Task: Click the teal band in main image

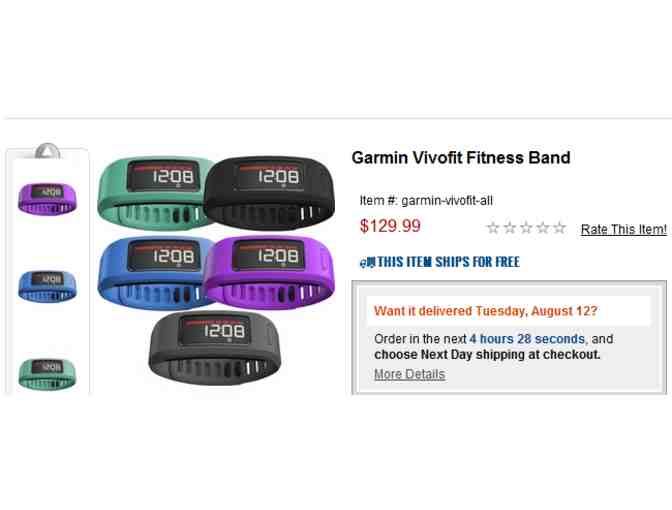Action: [x=152, y=193]
